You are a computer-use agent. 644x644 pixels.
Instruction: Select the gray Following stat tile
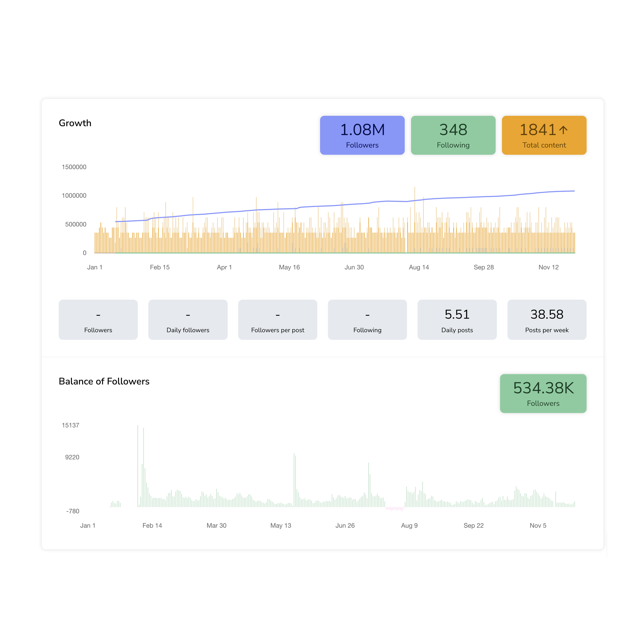point(367,320)
